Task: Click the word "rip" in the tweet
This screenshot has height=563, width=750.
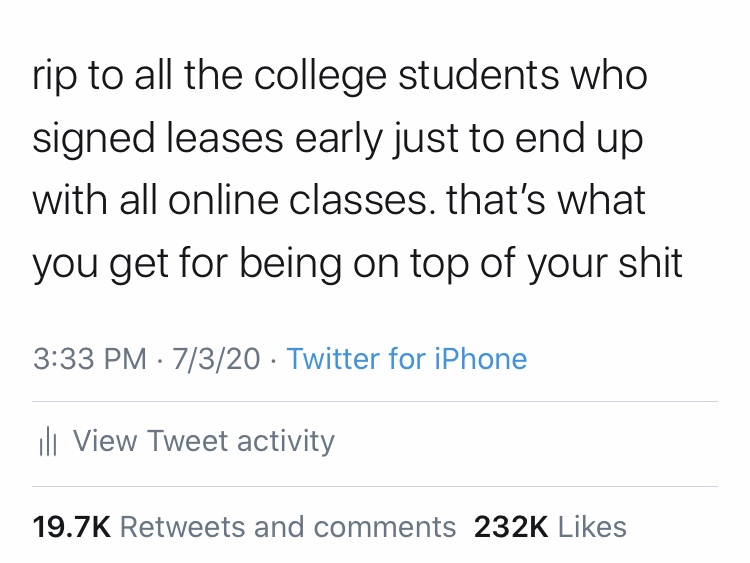Action: (x=53, y=77)
